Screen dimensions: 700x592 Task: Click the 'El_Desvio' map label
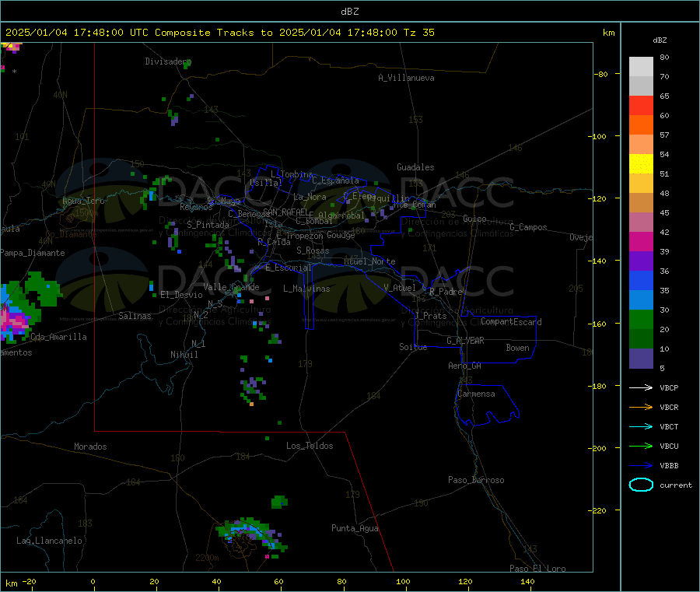pos(182,295)
